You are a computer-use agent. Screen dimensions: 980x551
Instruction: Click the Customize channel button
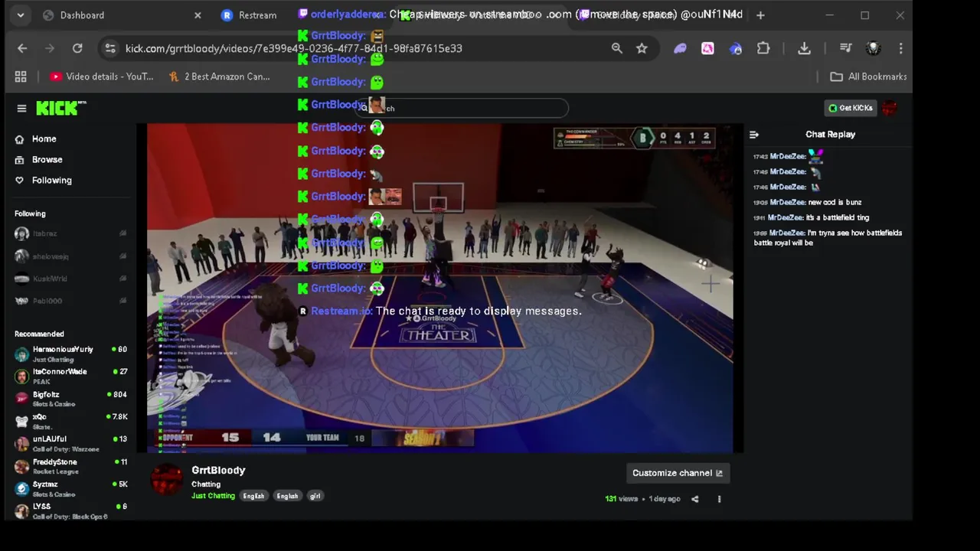click(x=678, y=473)
